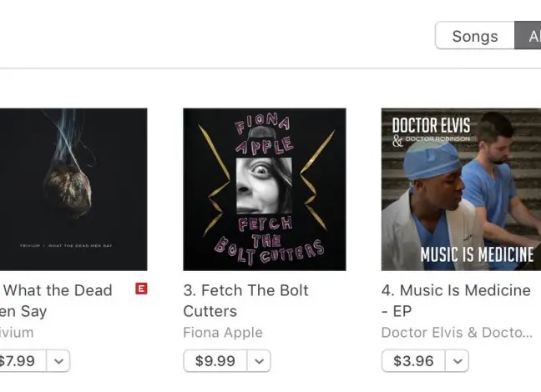The height and width of the screenshot is (392, 541).
Task: Go to the Trivium artist page
Action: (17, 333)
